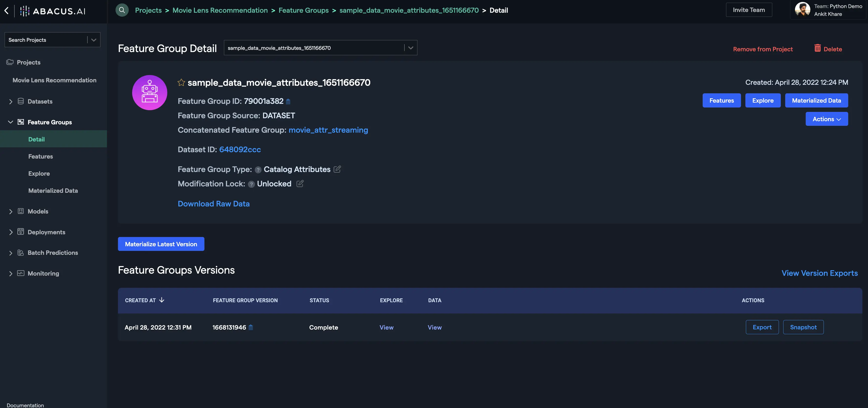Viewport: 868px width, 408px height.
Task: Click the trash Delete icon
Action: [x=817, y=49]
